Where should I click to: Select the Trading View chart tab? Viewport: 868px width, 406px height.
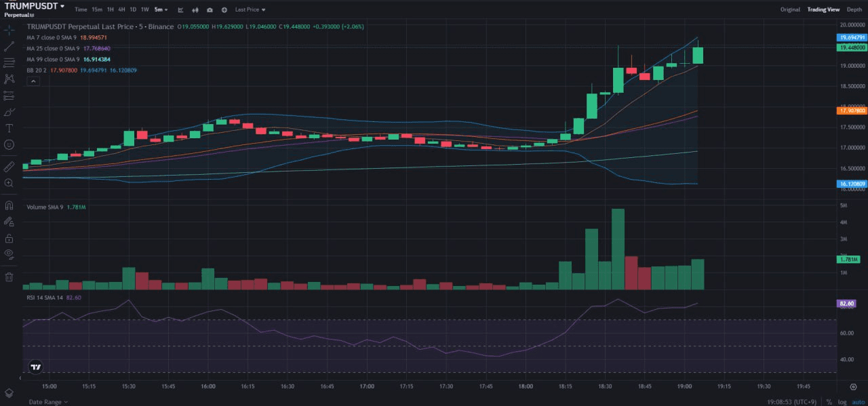click(823, 10)
